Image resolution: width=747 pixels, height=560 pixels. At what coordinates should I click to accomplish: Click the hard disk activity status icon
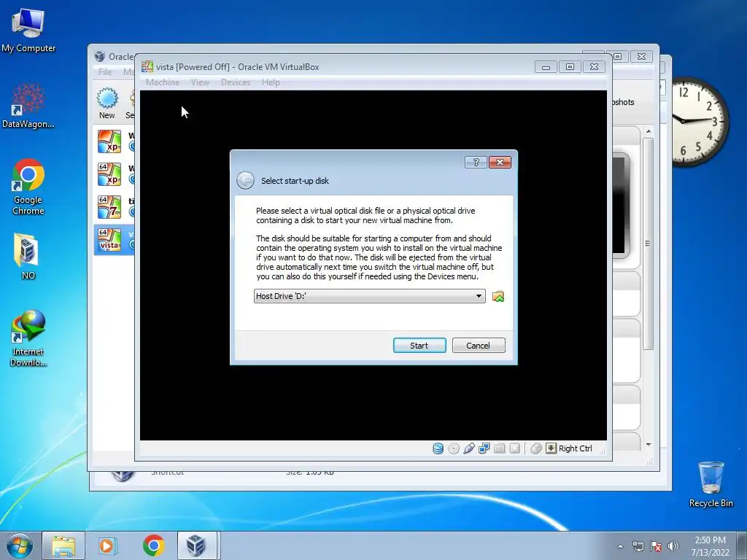pyautogui.click(x=438, y=448)
